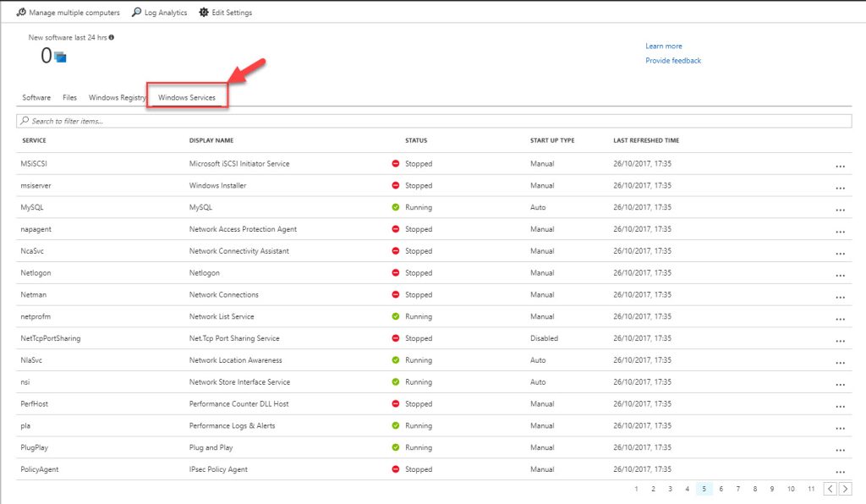
Task: Click the Provide feedback link
Action: (672, 61)
